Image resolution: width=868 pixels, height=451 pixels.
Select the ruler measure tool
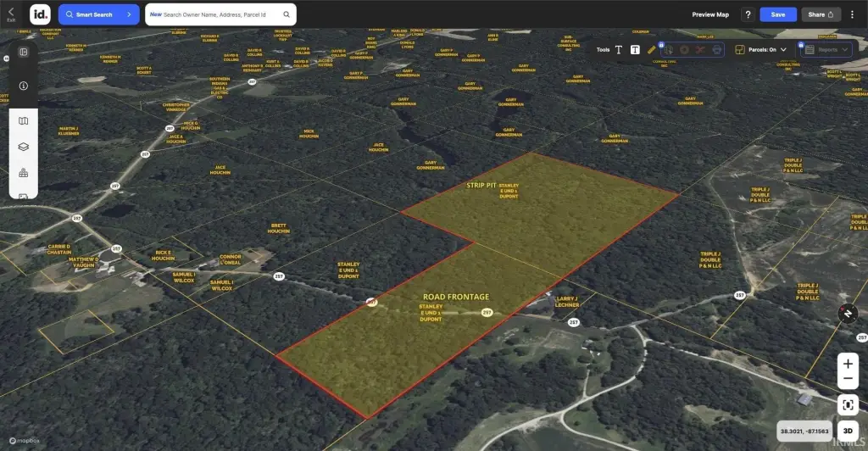click(651, 50)
